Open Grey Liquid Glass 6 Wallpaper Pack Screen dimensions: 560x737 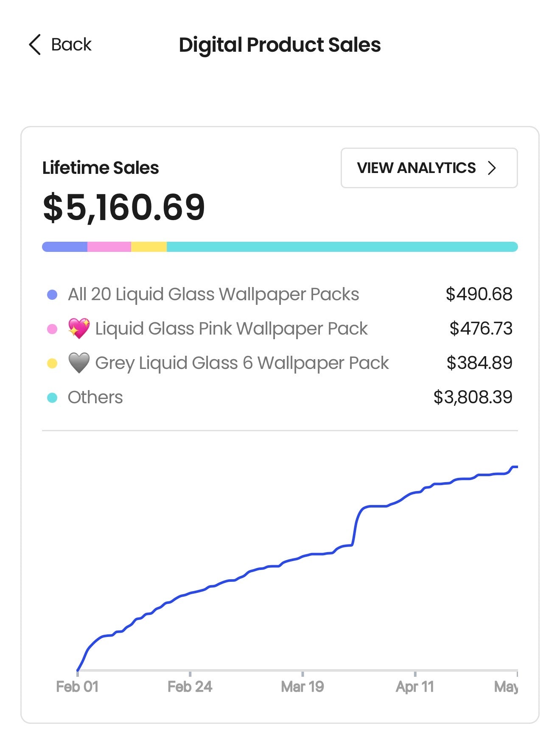(280, 363)
